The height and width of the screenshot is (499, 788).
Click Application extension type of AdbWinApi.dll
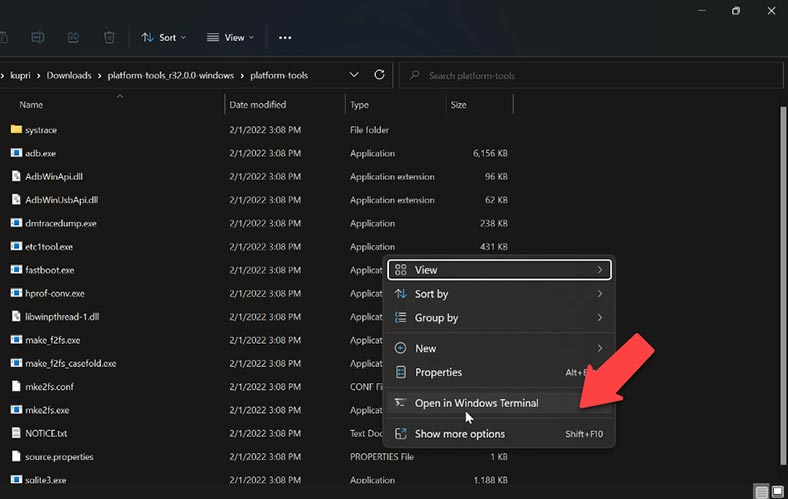(x=392, y=176)
